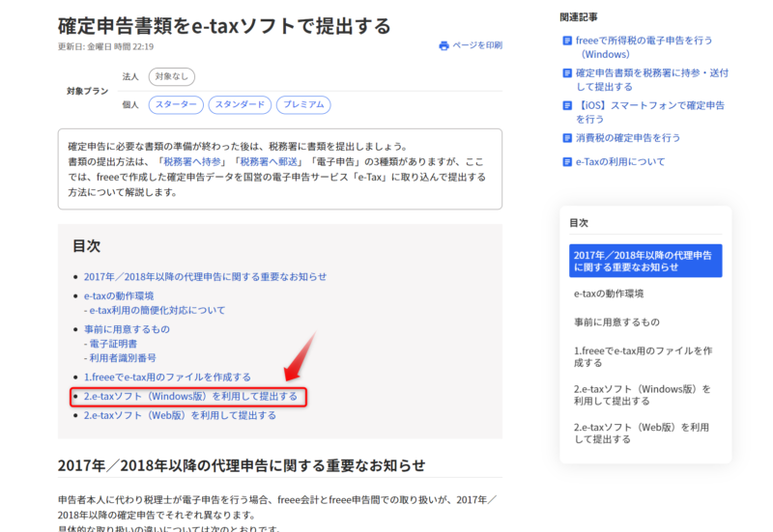Open related article e-Taxの利用について
The width and height of the screenshot is (773, 532).
tap(620, 161)
